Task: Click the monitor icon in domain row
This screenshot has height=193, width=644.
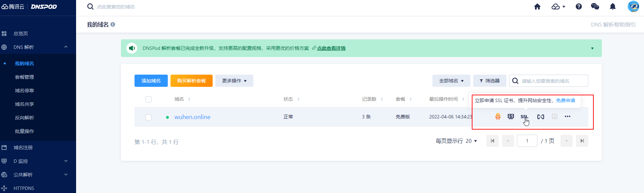Action: pyautogui.click(x=511, y=117)
